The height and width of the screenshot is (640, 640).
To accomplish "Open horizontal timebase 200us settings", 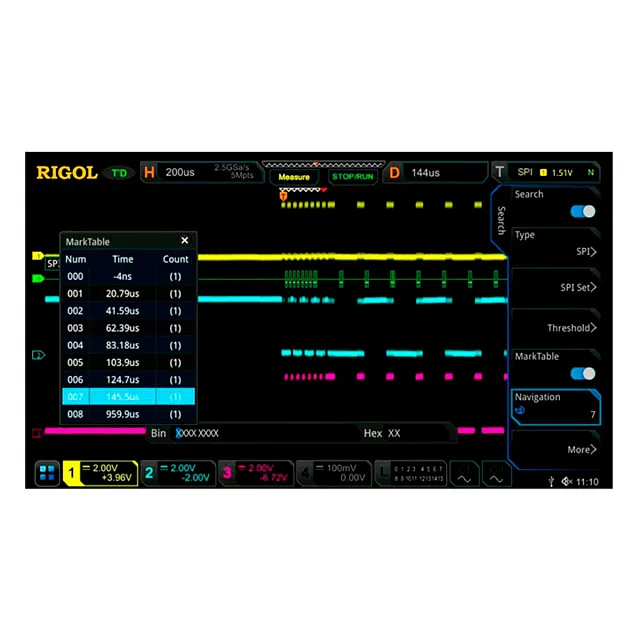I will point(181,172).
